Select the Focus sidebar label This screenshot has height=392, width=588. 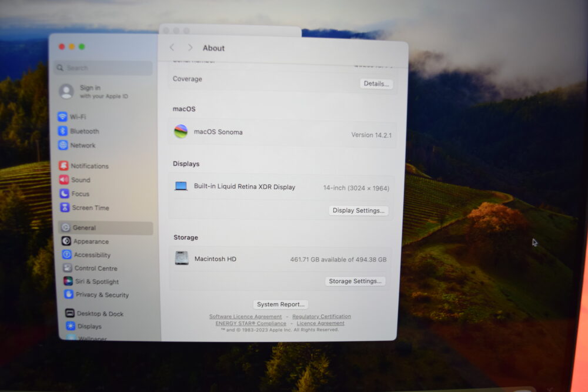(81, 194)
